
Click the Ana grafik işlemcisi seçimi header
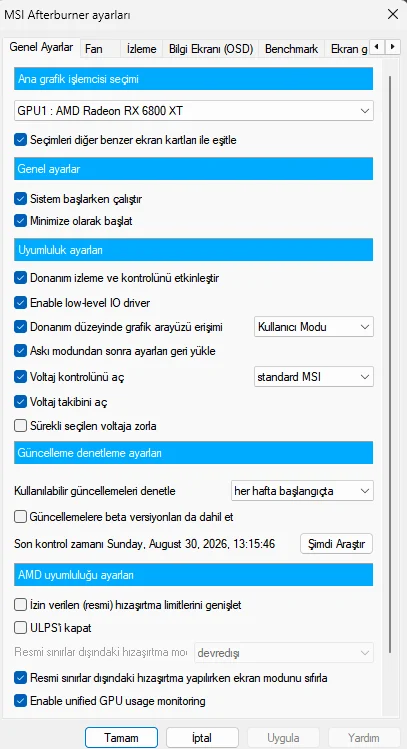click(193, 79)
